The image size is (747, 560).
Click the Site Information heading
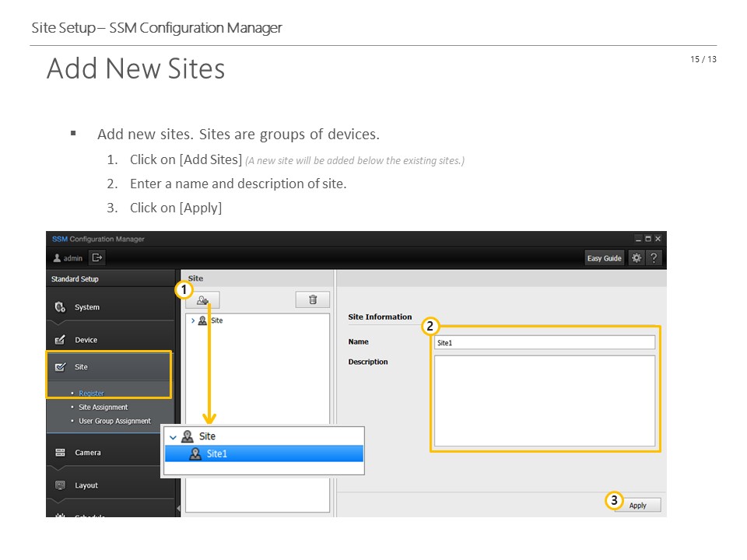380,317
